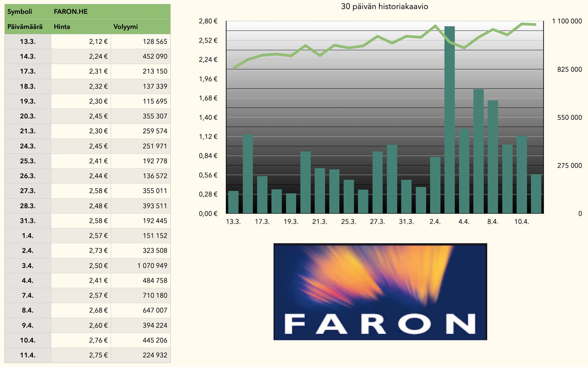Click the 11.4. date cell
Viewport: 588px width, 367px height.
(x=28, y=355)
